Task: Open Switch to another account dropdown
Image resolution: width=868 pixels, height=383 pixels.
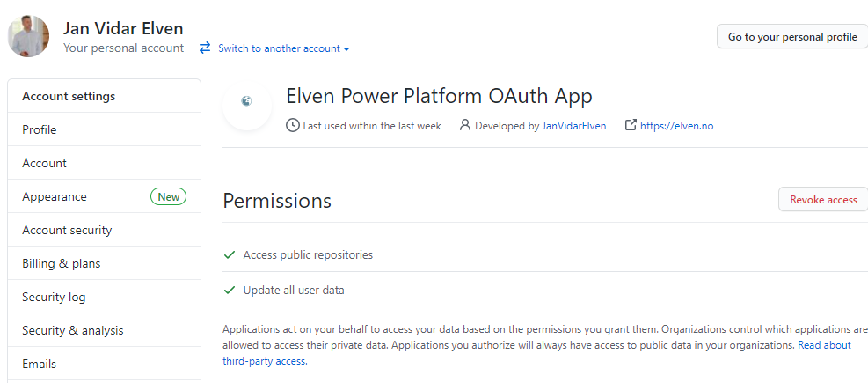Action: (284, 48)
